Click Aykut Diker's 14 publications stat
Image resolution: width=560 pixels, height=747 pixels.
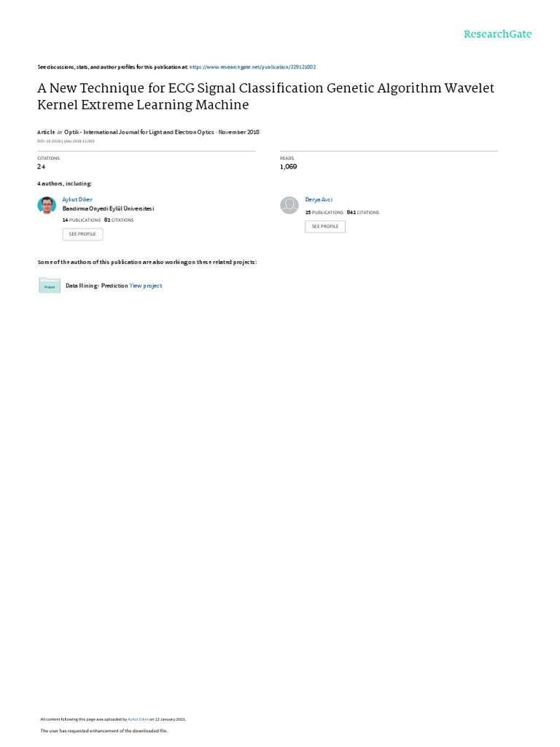coord(82,220)
